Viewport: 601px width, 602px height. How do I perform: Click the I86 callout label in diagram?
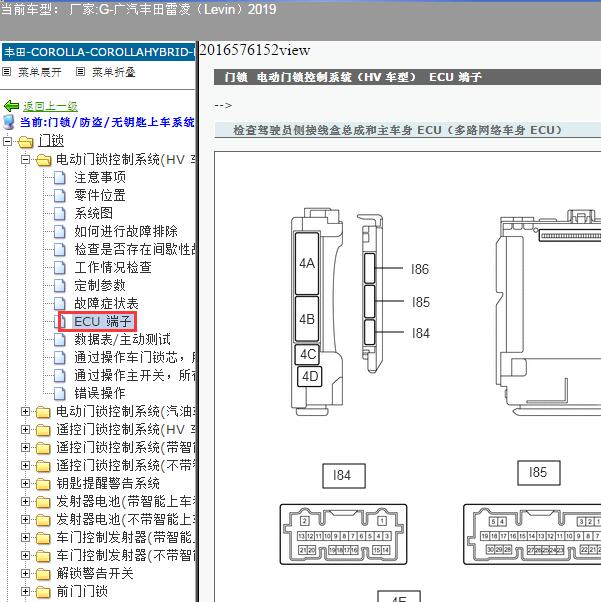click(420, 269)
